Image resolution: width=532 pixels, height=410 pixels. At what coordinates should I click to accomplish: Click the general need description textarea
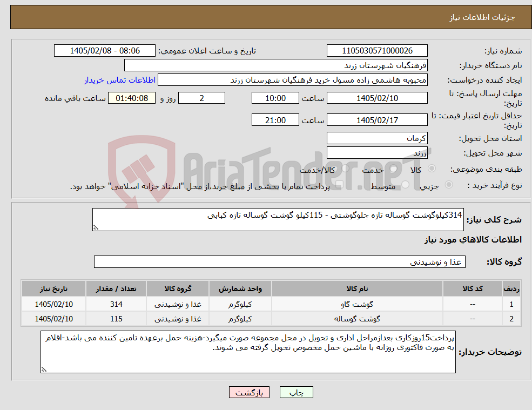(x=278, y=220)
